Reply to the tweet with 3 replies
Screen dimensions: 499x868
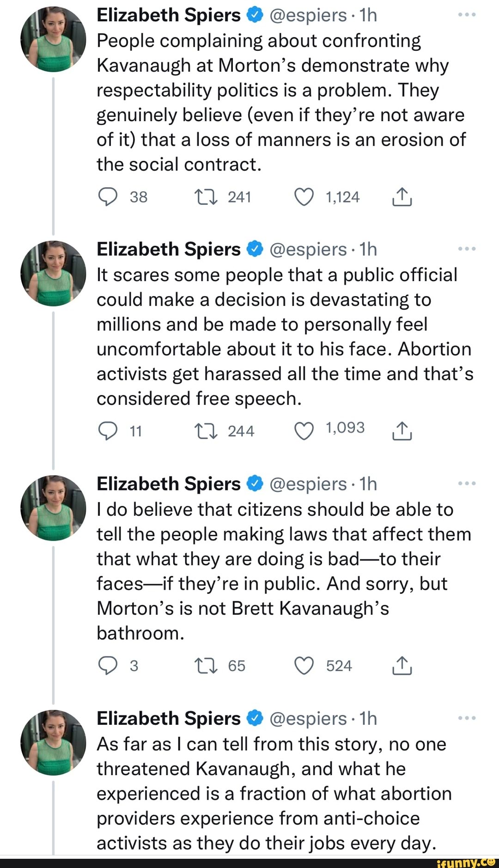(108, 666)
